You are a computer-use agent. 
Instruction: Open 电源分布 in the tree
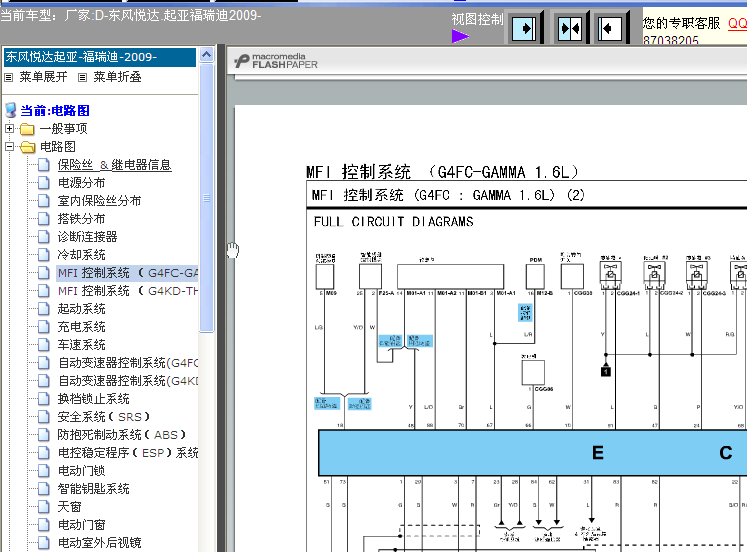click(81, 183)
